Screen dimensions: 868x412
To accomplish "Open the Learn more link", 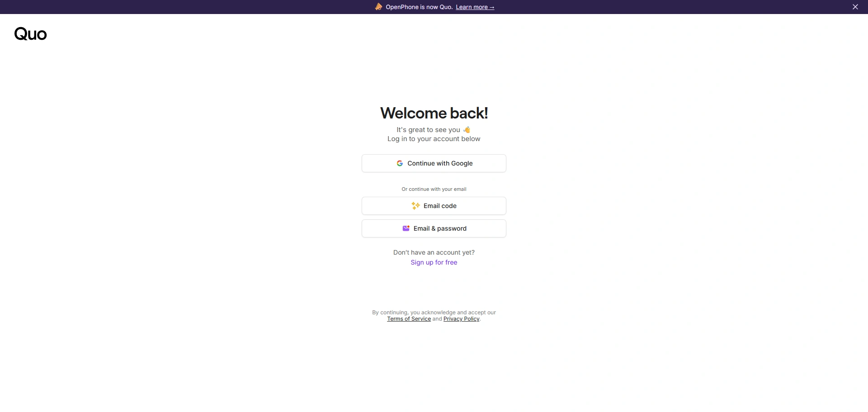I will click(475, 7).
